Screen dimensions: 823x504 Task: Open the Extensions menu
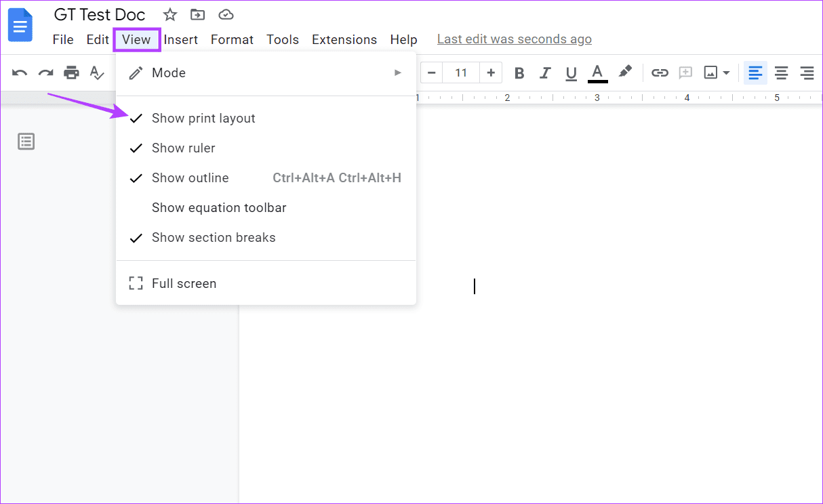point(344,40)
